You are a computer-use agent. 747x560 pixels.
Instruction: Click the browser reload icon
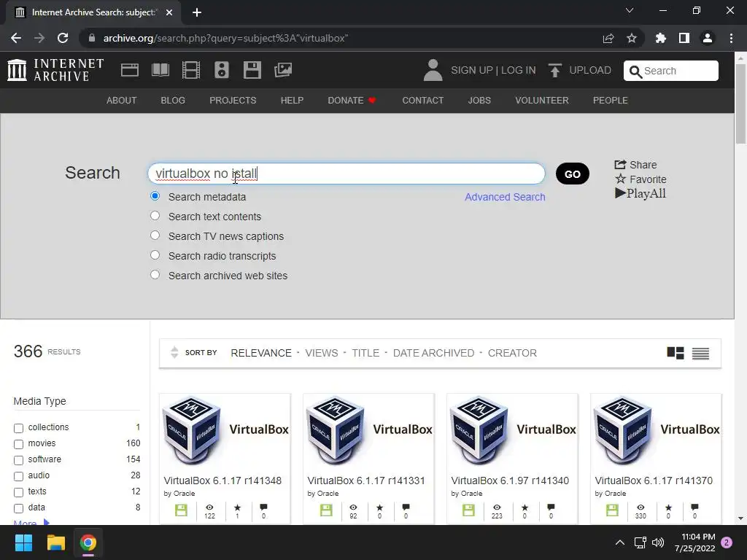63,38
